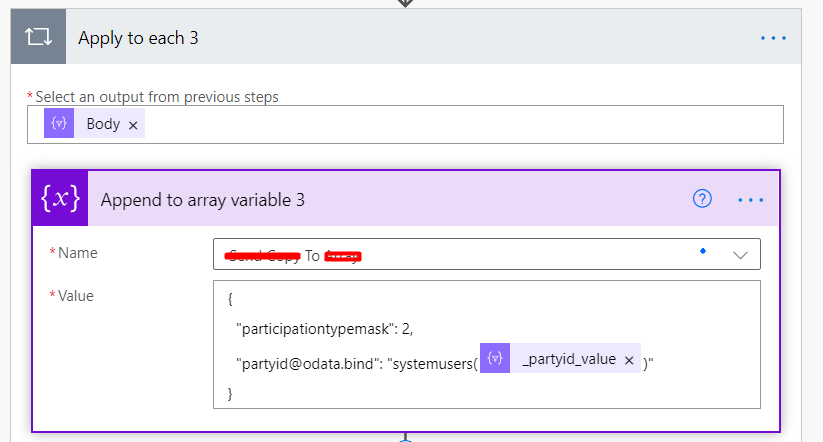Click the _partyid_value token icon
The image size is (823, 442).
pyautogui.click(x=494, y=360)
